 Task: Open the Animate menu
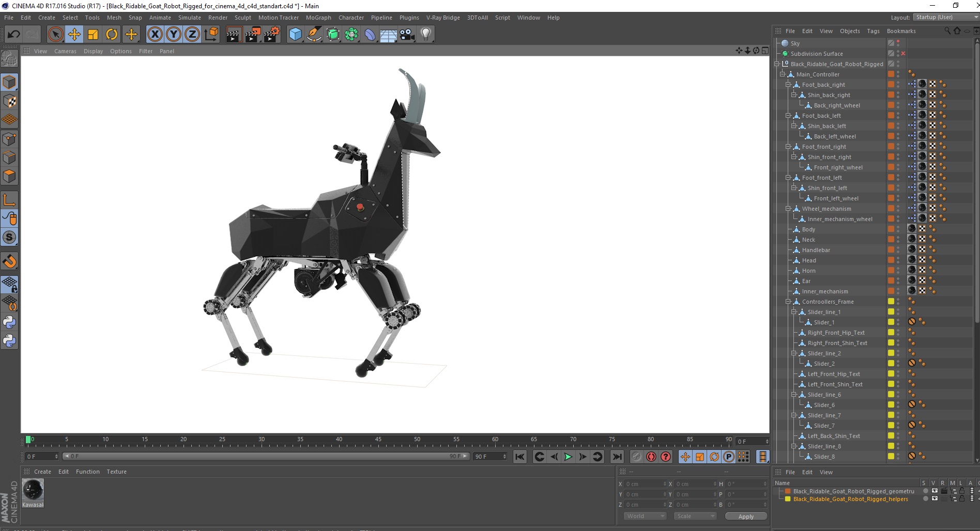[160, 18]
